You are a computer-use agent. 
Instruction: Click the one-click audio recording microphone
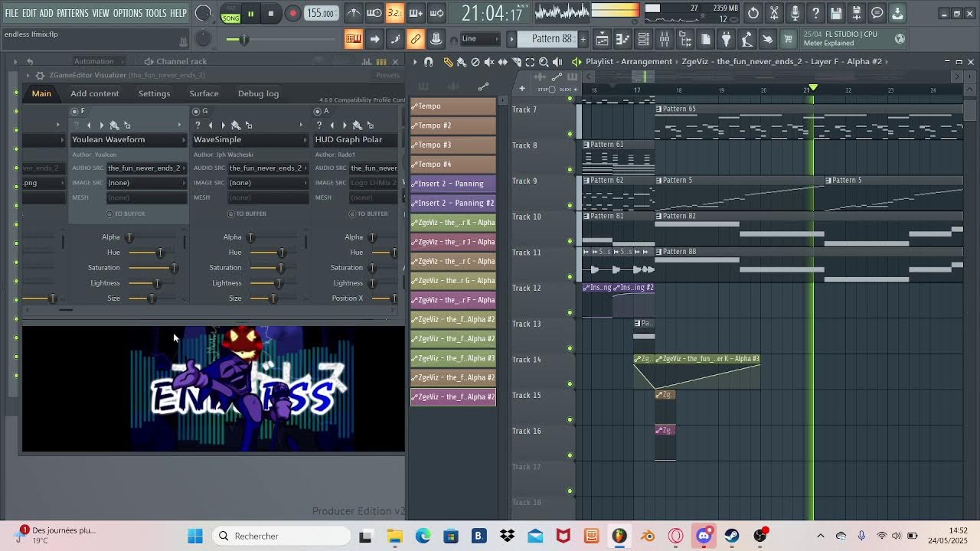(795, 13)
